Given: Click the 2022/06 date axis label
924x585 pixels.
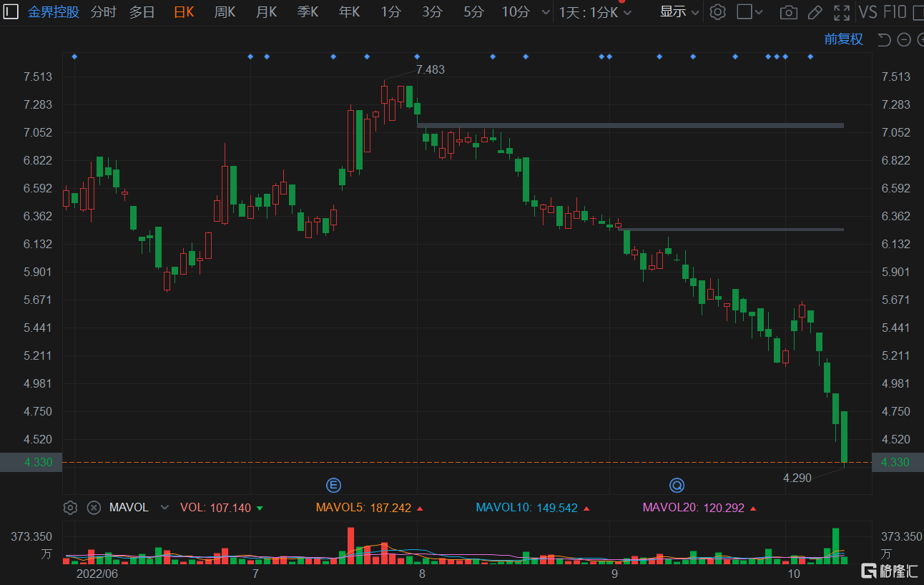Looking at the screenshot, I should coord(97,574).
